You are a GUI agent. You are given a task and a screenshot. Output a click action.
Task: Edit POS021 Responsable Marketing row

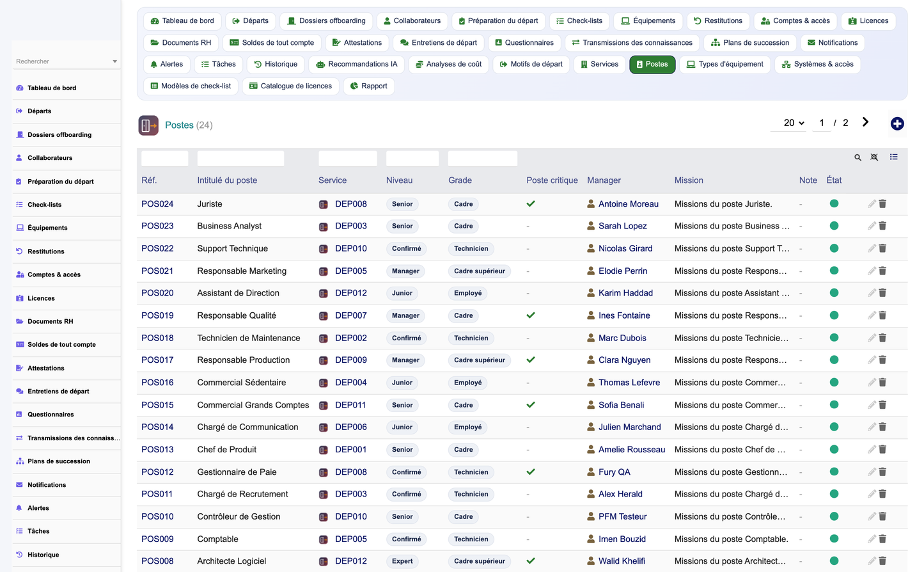click(x=872, y=271)
